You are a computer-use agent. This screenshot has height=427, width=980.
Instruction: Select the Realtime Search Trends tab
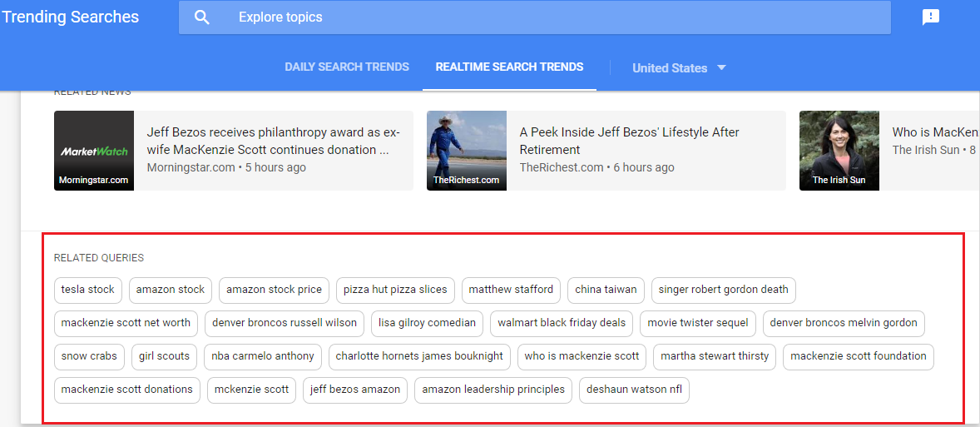tap(509, 67)
